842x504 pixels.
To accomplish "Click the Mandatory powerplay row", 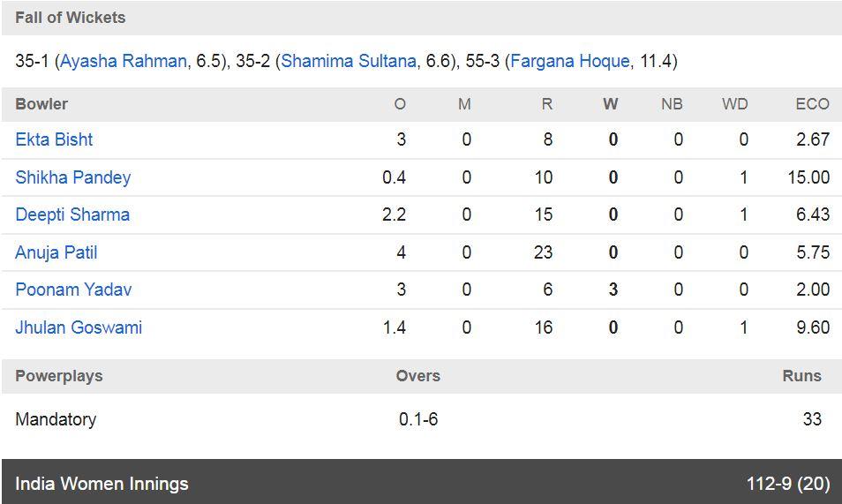I will pyautogui.click(x=421, y=419).
